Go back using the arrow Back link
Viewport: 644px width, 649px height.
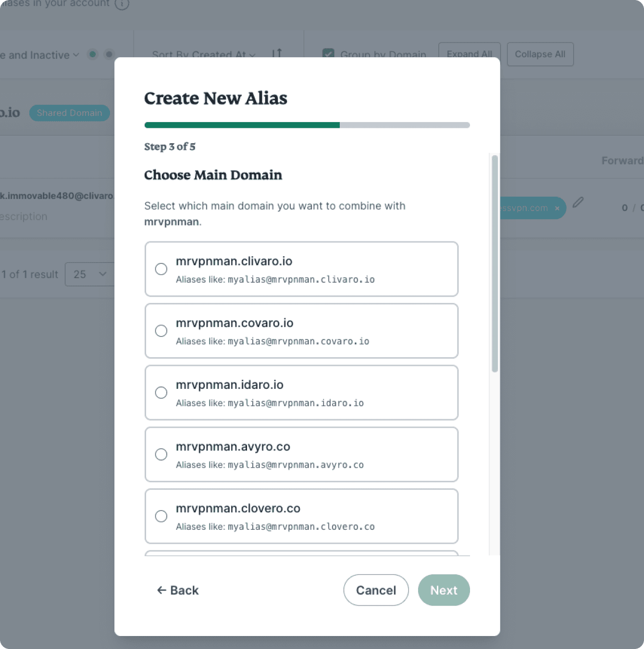pos(178,590)
